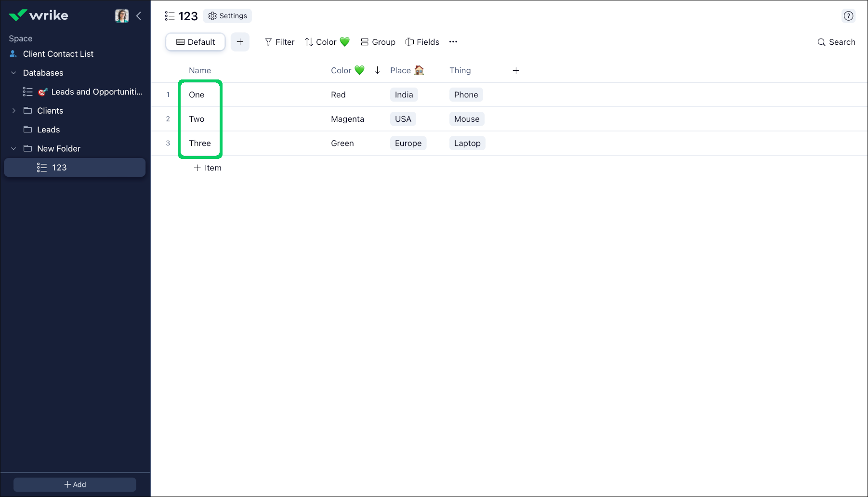Click the Phone thing tag
This screenshot has width=868, height=497.
pyautogui.click(x=466, y=95)
